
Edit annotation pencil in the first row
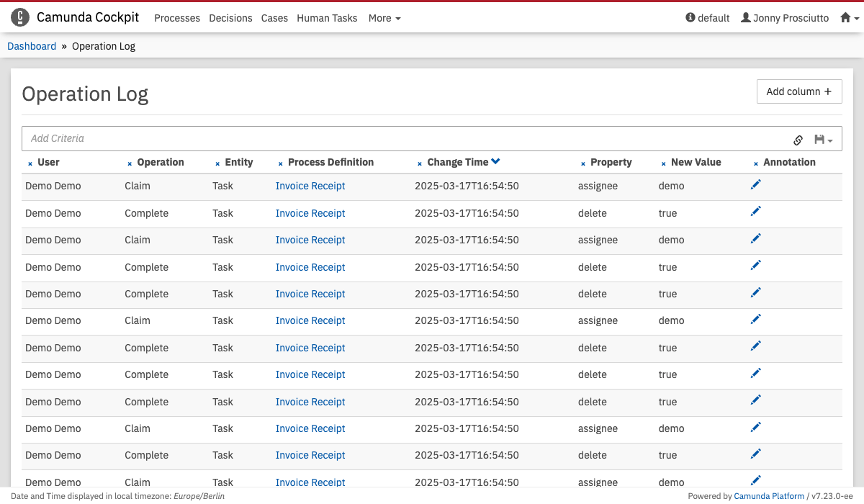pyautogui.click(x=755, y=185)
